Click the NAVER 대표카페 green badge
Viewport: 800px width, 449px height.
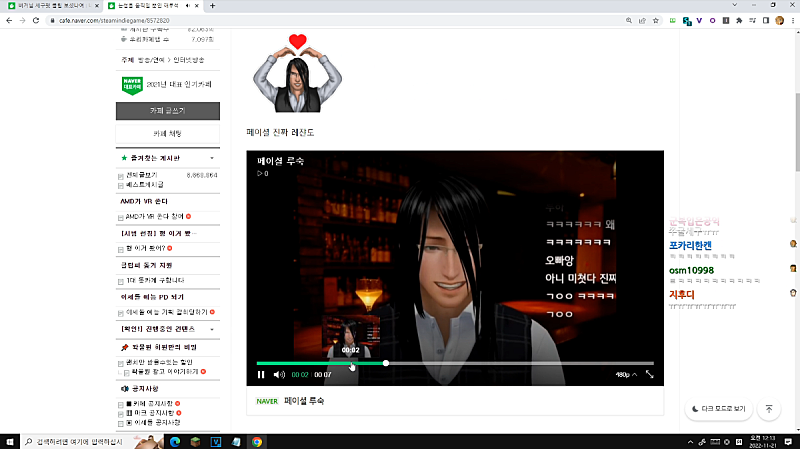[x=132, y=85]
